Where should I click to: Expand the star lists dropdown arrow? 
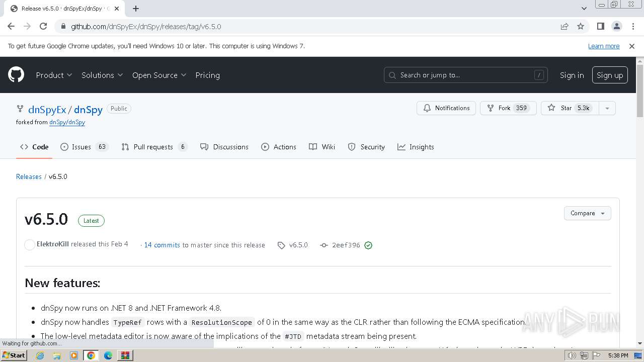click(x=607, y=108)
